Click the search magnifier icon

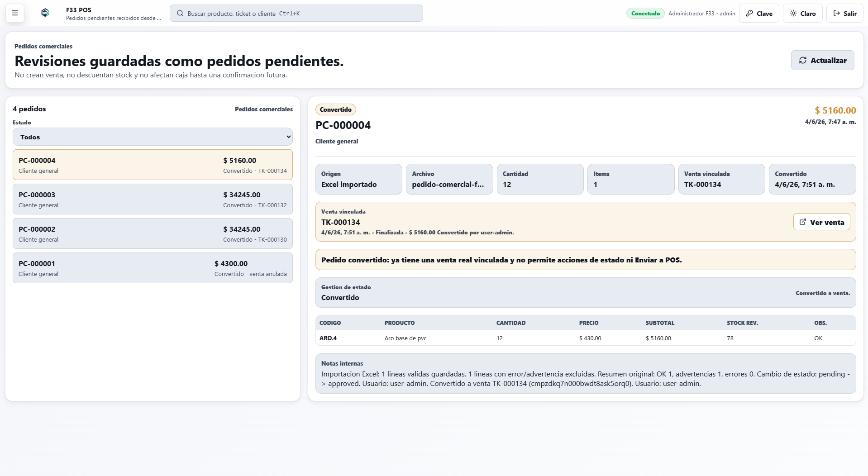[180, 14]
